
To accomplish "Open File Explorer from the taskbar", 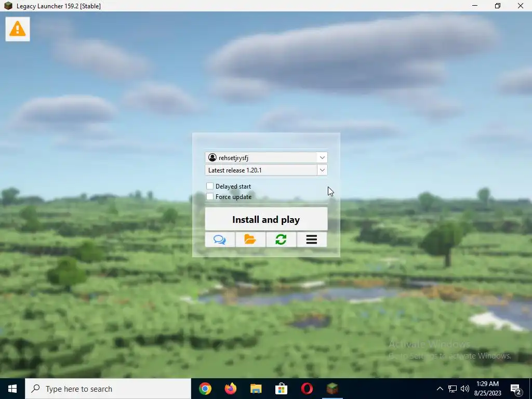I will pos(256,389).
